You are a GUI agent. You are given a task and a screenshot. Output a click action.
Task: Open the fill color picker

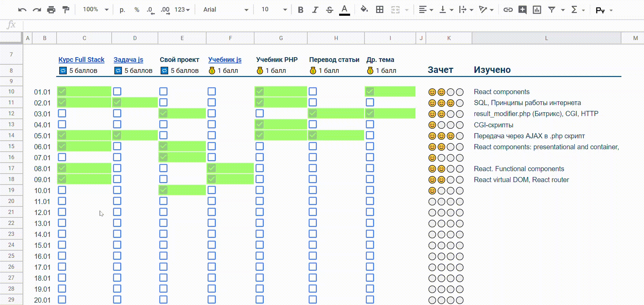[x=364, y=10]
